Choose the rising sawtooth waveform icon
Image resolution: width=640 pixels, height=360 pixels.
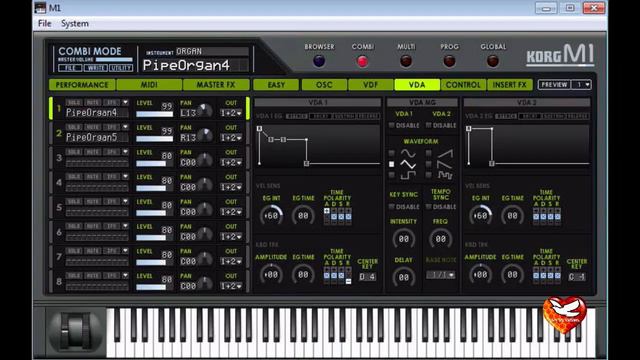[x=445, y=153]
